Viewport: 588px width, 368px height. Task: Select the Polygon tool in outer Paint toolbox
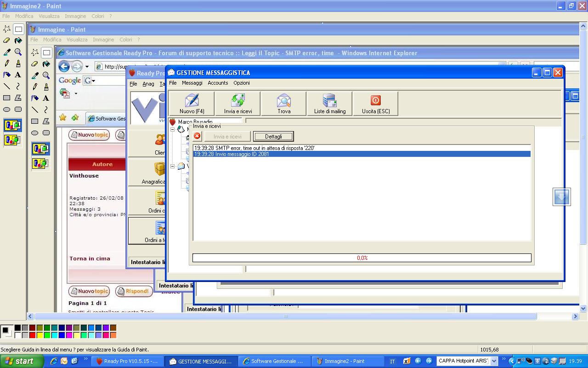click(18, 98)
